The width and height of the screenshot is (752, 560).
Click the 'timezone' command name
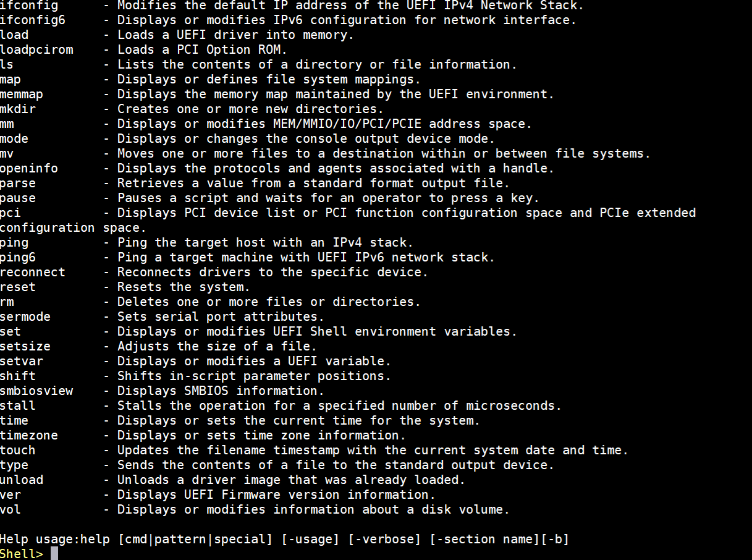pos(29,435)
